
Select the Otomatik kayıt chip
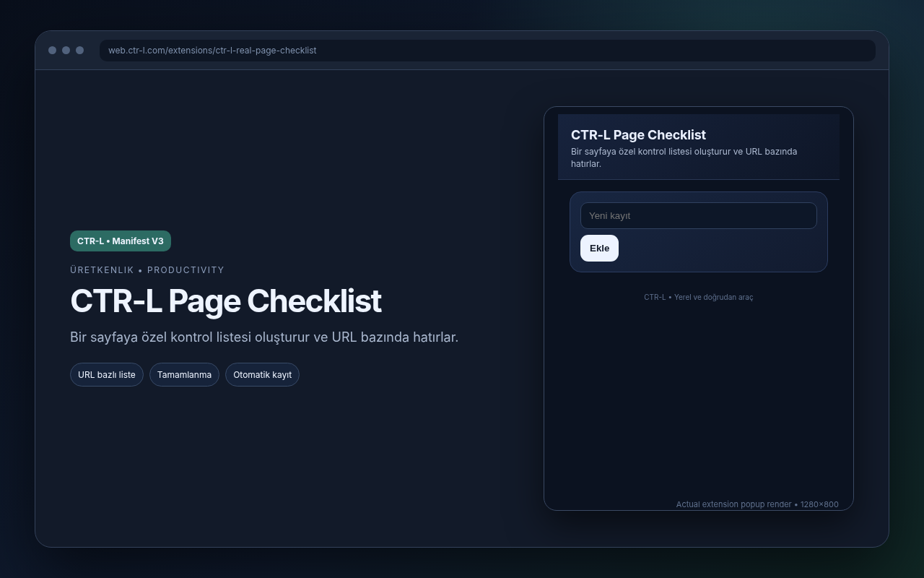point(262,374)
